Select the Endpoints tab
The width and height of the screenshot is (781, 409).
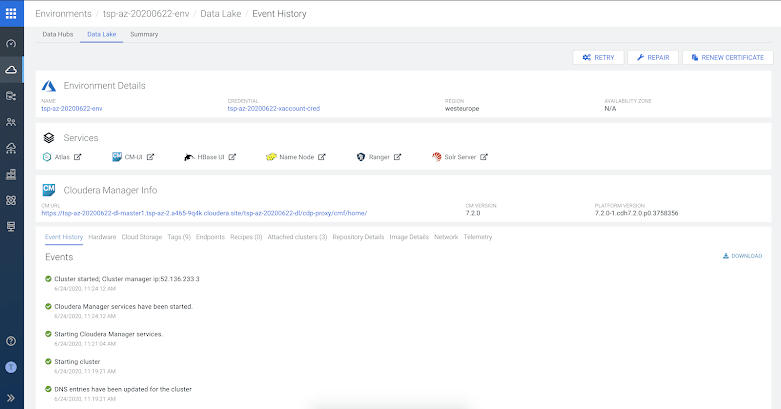point(210,237)
